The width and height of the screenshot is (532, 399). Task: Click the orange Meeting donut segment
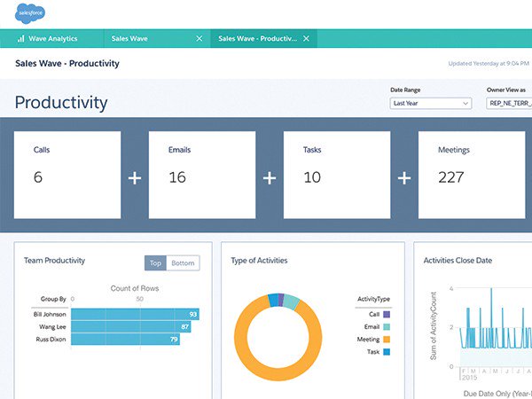pos(278,374)
